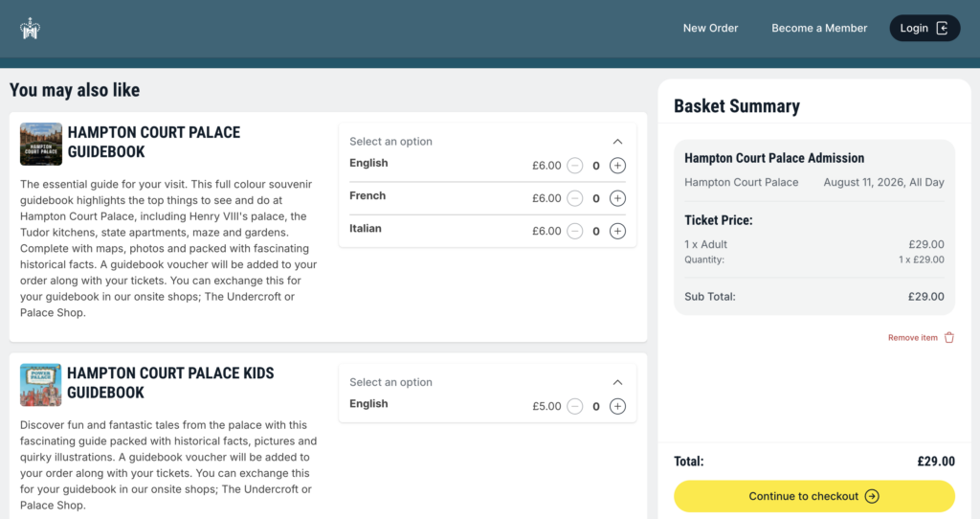Click the Total £29.00 value
This screenshot has height=519, width=980.
coord(936,462)
